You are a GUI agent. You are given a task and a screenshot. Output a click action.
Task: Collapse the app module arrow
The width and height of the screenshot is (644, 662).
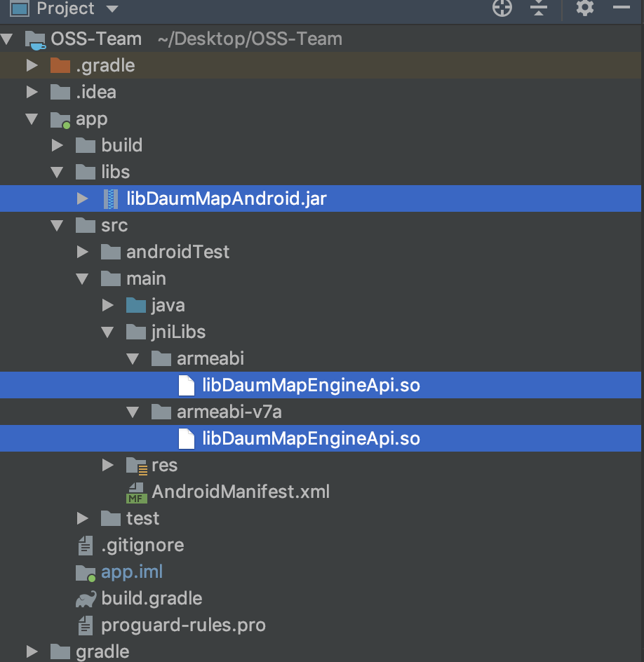coord(32,119)
